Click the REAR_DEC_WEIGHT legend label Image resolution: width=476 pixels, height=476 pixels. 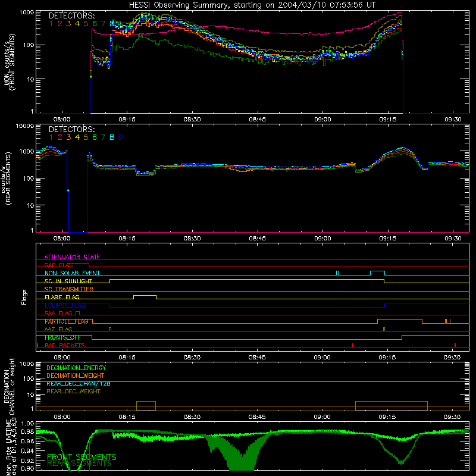pyautogui.click(x=73, y=392)
